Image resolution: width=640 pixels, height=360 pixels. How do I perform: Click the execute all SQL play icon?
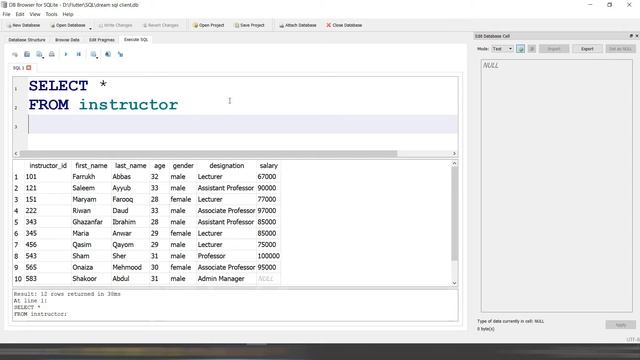66,54
